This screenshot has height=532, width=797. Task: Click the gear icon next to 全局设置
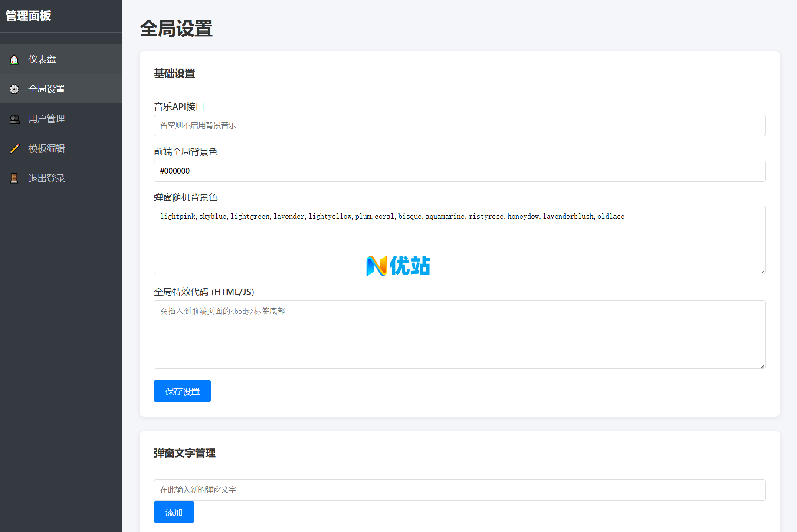pos(14,89)
